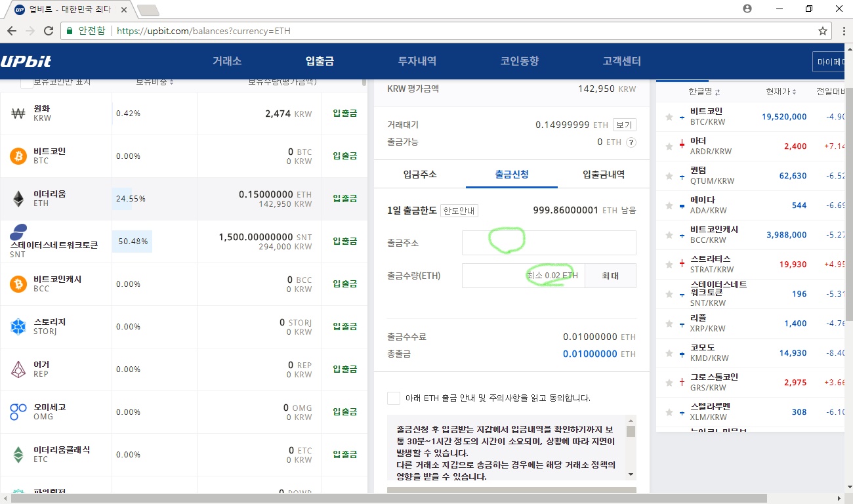Click the withdrawal notice scrollbar down arrow

click(631, 474)
